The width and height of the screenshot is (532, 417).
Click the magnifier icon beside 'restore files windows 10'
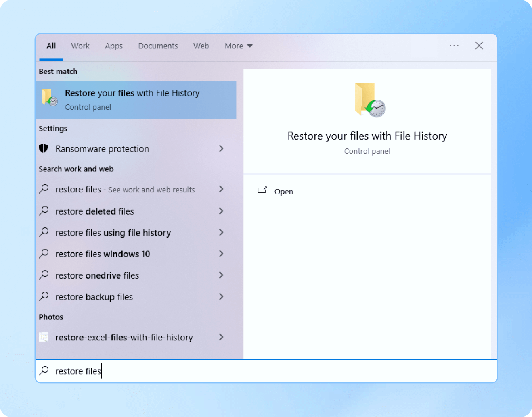coord(44,254)
